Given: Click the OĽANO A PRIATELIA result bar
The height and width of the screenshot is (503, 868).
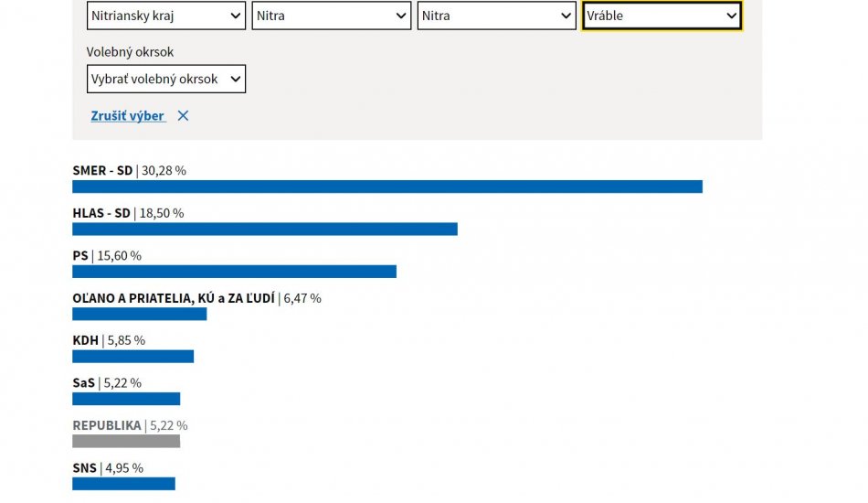Looking at the screenshot, I should [139, 314].
